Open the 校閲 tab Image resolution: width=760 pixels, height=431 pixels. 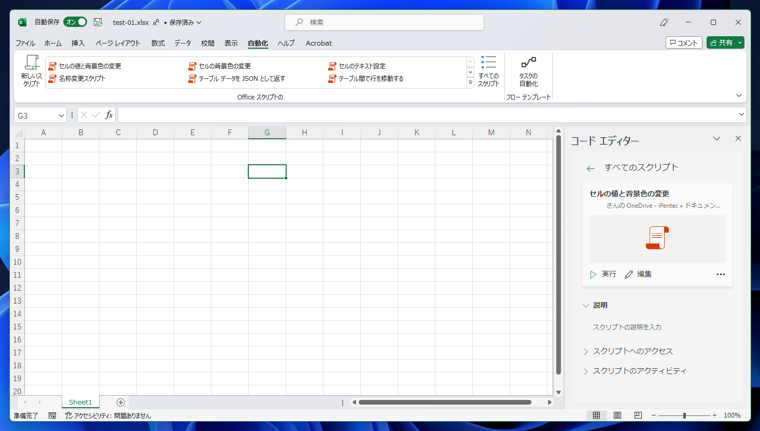208,43
